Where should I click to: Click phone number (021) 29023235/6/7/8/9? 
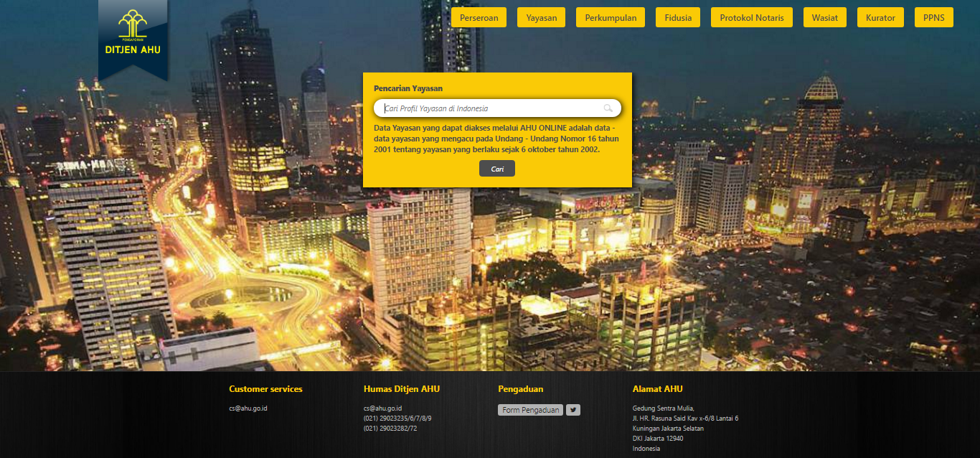click(397, 419)
